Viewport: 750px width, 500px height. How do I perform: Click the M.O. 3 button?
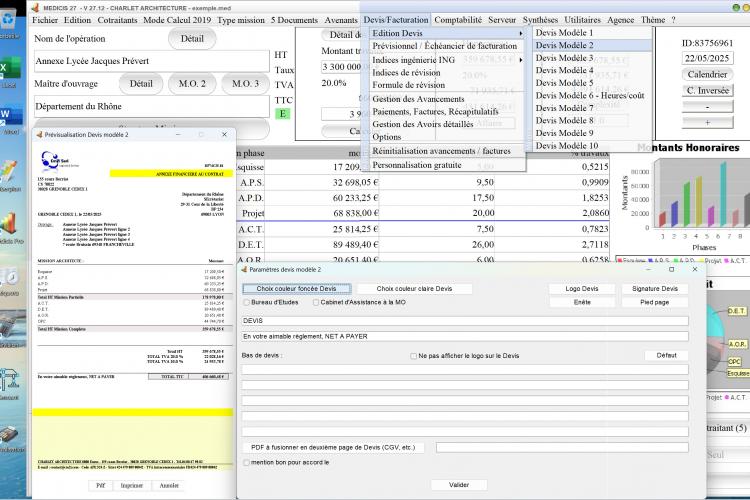(245, 84)
